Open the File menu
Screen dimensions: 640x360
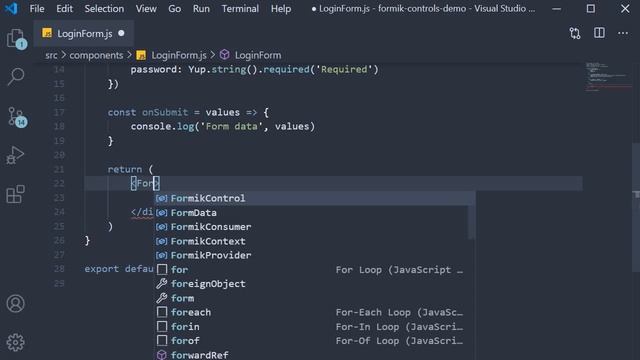point(37,9)
